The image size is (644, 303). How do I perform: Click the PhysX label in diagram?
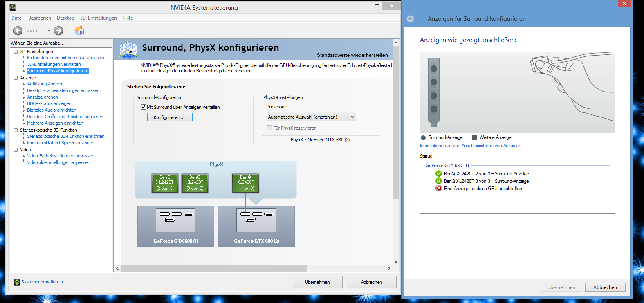pyautogui.click(x=216, y=164)
